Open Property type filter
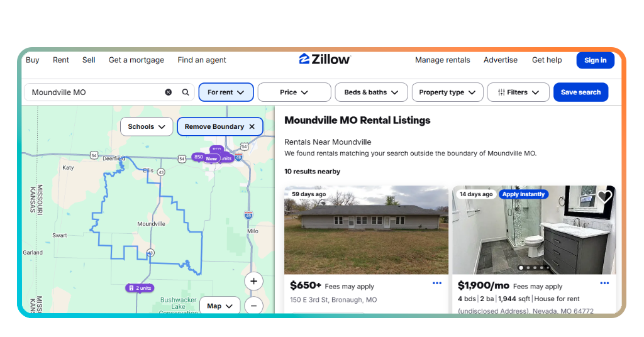Image resolution: width=644 pixels, height=337 pixels. pyautogui.click(x=447, y=92)
